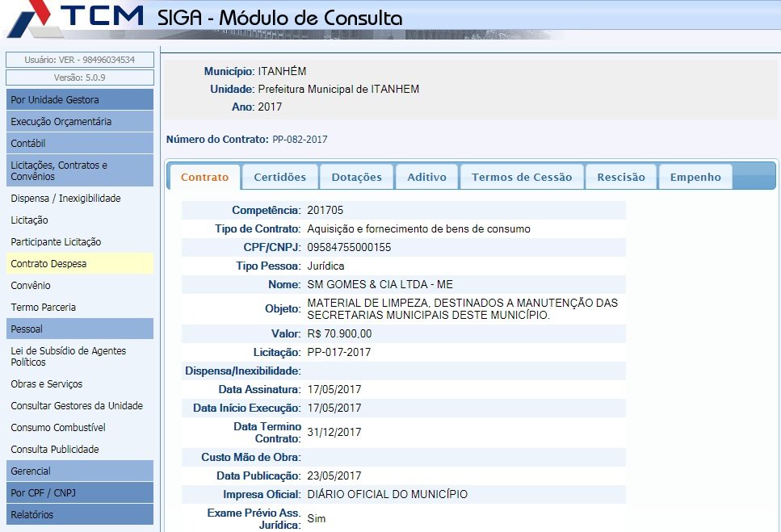The height and width of the screenshot is (532, 781).
Task: Switch to the Certidões tab
Action: click(x=279, y=178)
